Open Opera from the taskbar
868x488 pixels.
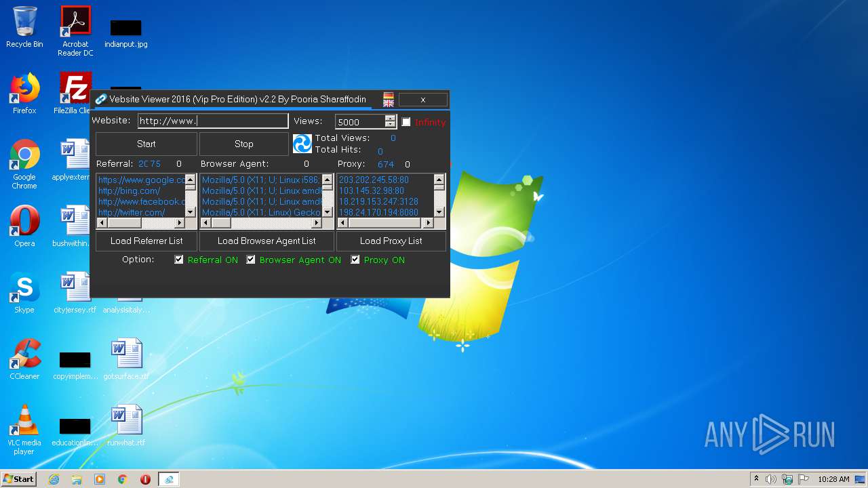coord(145,479)
